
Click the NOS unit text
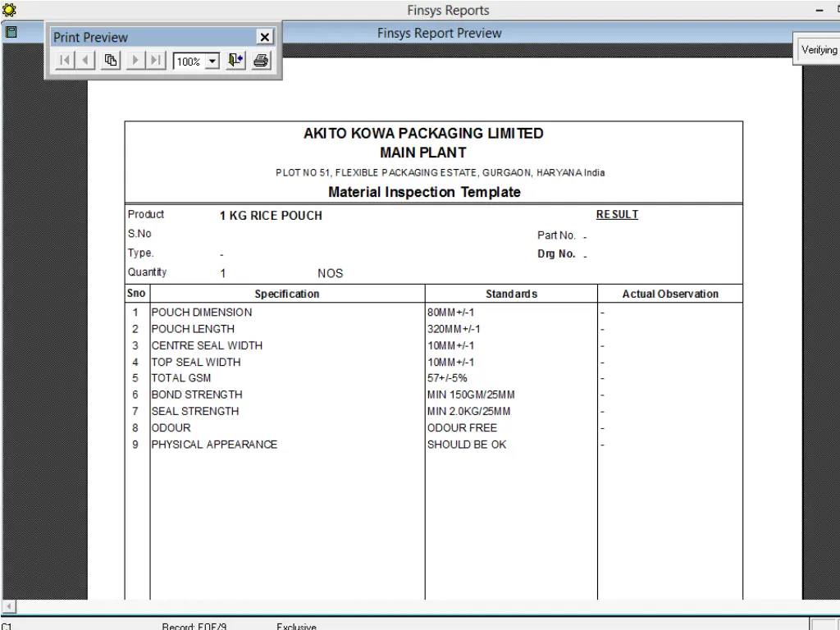(x=330, y=273)
